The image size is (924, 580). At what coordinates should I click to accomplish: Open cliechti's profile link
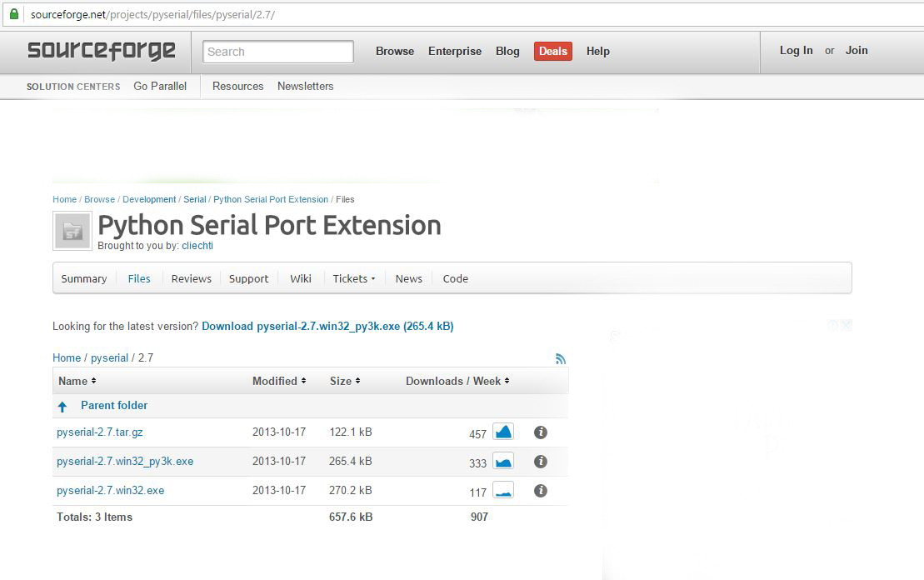coord(197,246)
